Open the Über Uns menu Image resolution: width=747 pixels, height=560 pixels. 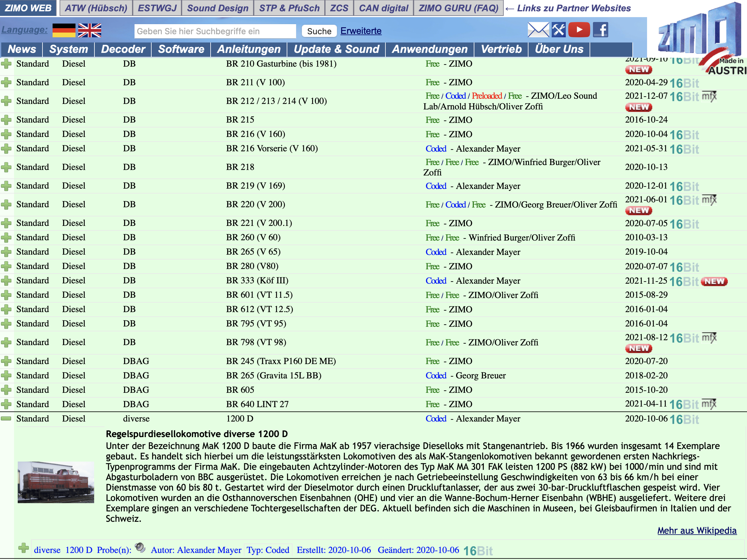(559, 49)
